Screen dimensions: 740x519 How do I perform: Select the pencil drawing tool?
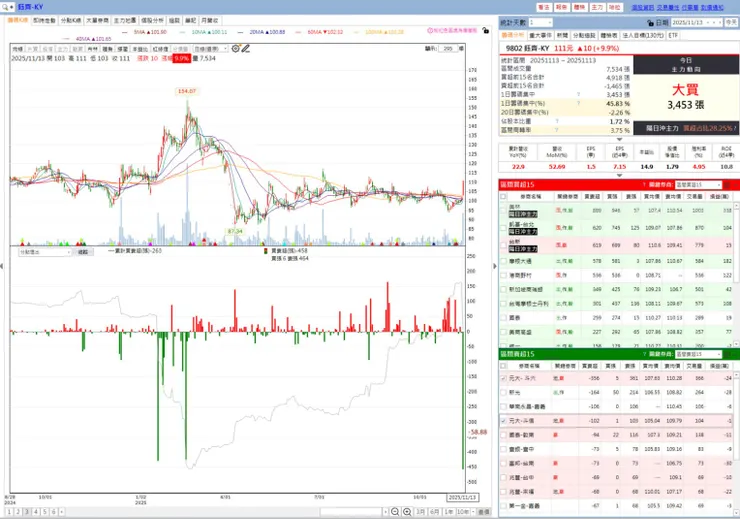pyautogui.click(x=245, y=48)
